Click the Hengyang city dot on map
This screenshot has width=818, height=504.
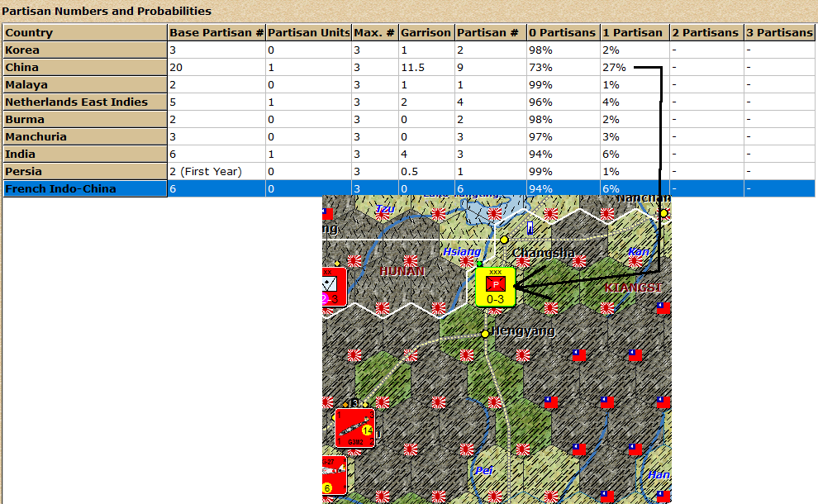coord(485,334)
